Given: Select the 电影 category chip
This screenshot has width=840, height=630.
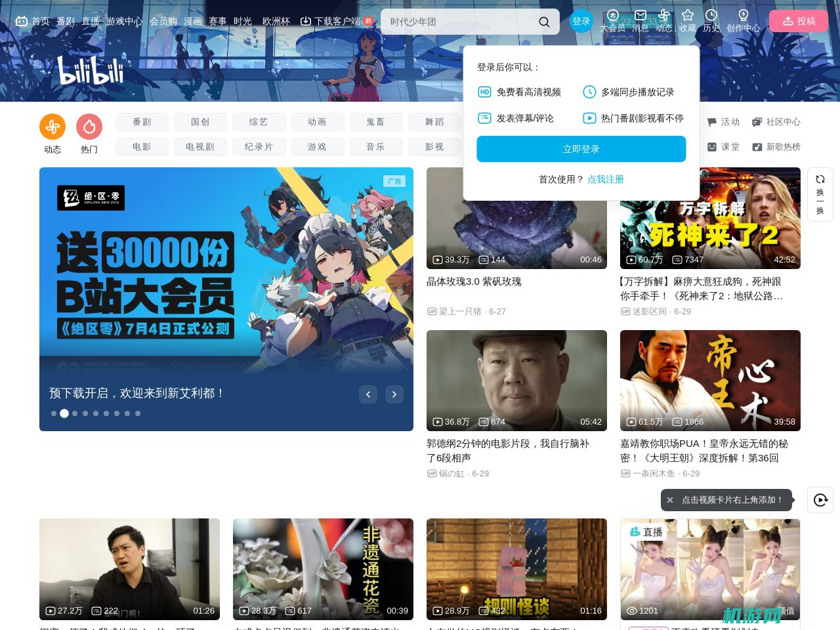Looking at the screenshot, I should (142, 147).
